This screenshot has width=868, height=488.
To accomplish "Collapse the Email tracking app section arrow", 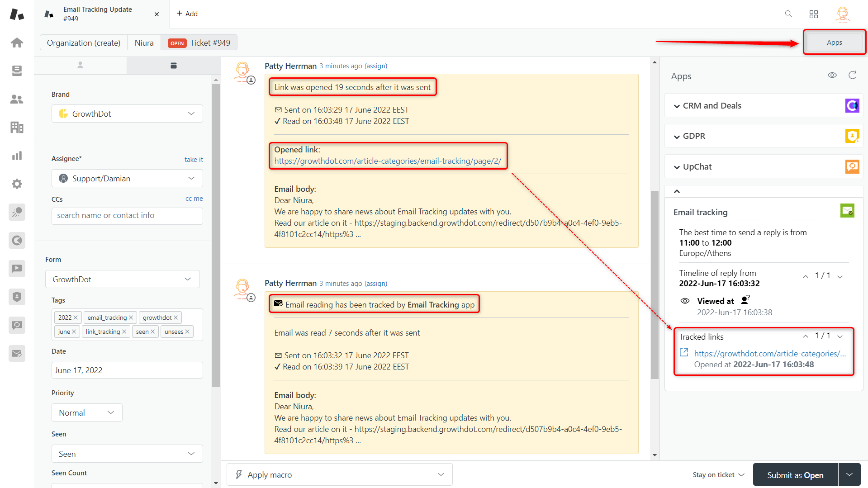I will tap(677, 191).
